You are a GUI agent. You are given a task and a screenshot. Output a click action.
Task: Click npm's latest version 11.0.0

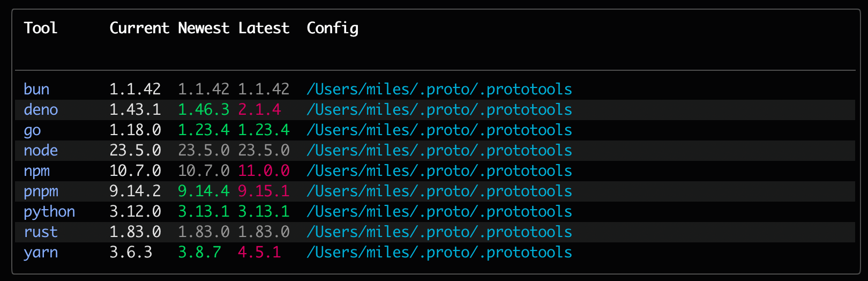click(x=264, y=171)
